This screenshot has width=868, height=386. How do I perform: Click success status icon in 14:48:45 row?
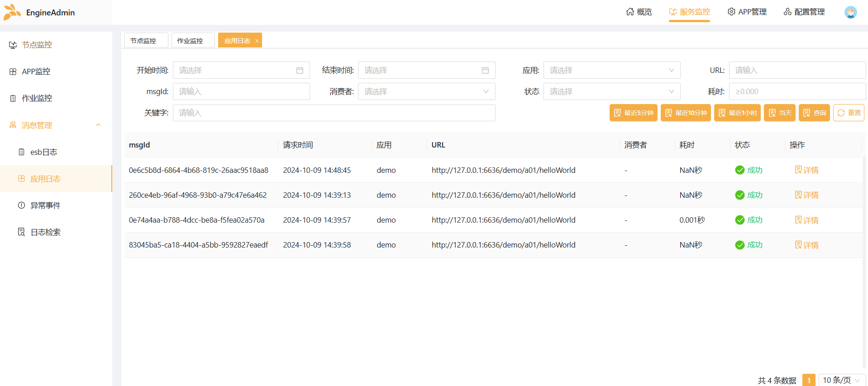pos(740,170)
